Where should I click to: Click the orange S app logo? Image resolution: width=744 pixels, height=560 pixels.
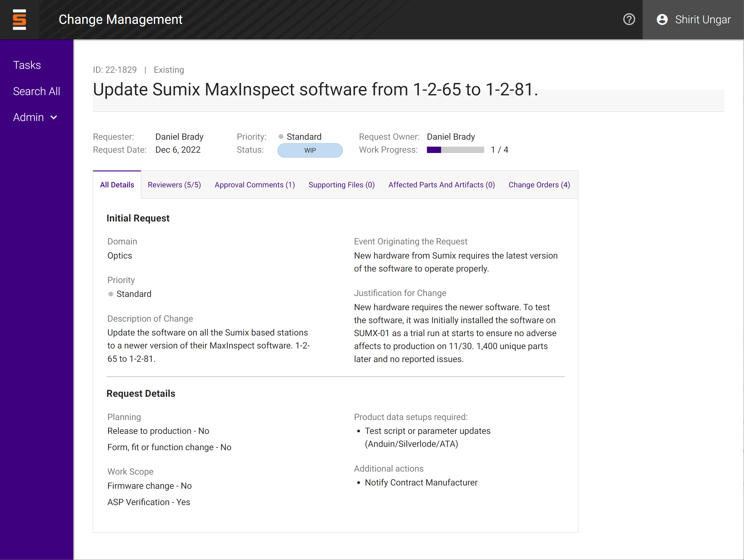(x=19, y=20)
